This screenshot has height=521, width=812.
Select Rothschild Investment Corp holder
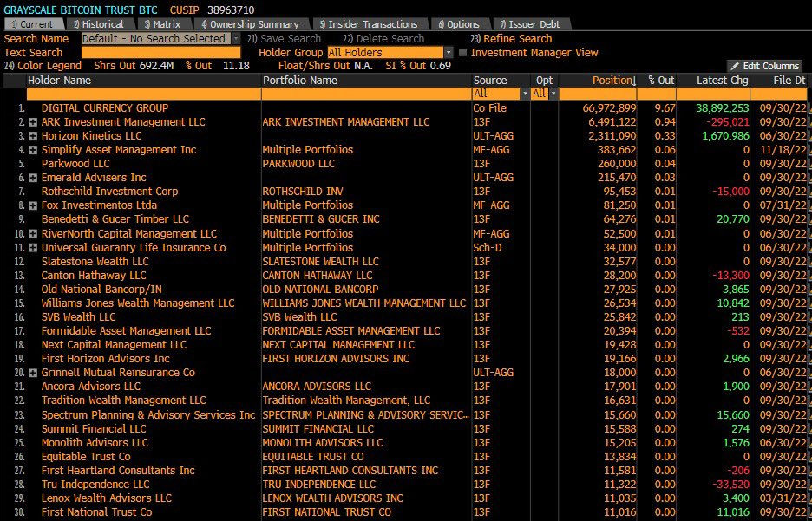[110, 192]
